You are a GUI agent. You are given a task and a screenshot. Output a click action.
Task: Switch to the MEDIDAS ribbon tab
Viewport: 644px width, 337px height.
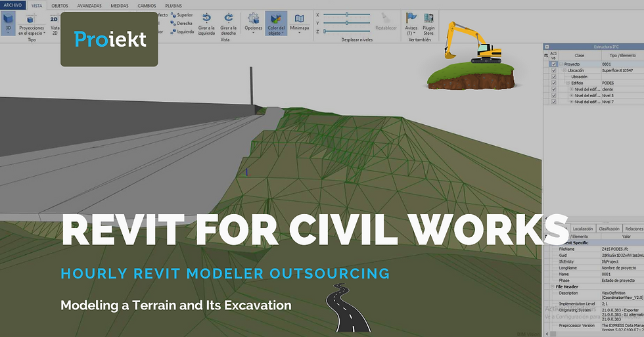coord(120,6)
